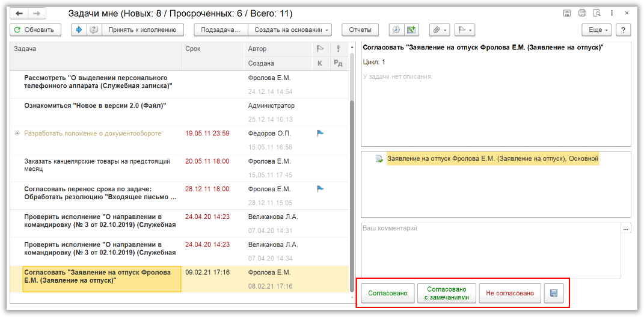The width and height of the screenshot is (644, 317).
Task: Click the printer icon in title bar
Action: pos(581,13)
